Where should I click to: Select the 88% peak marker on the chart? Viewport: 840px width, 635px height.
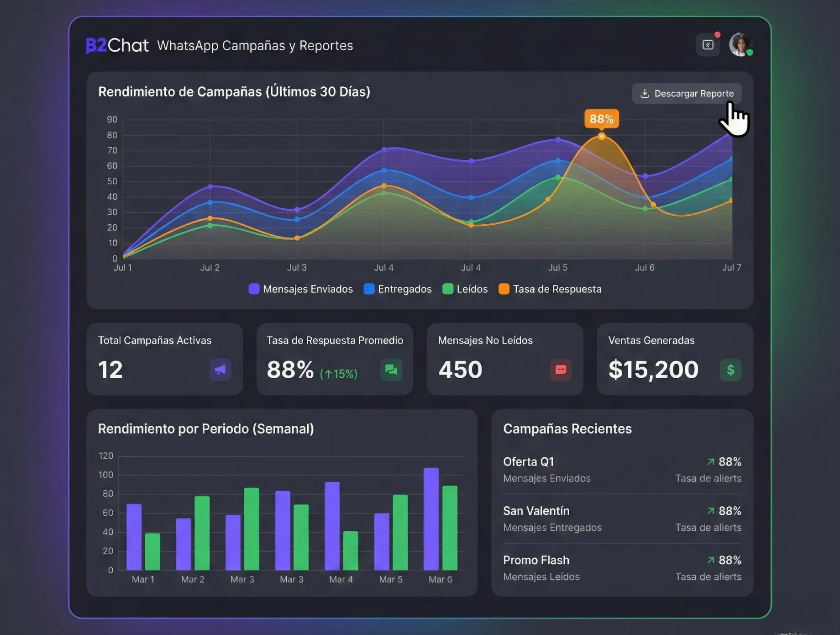601,136
